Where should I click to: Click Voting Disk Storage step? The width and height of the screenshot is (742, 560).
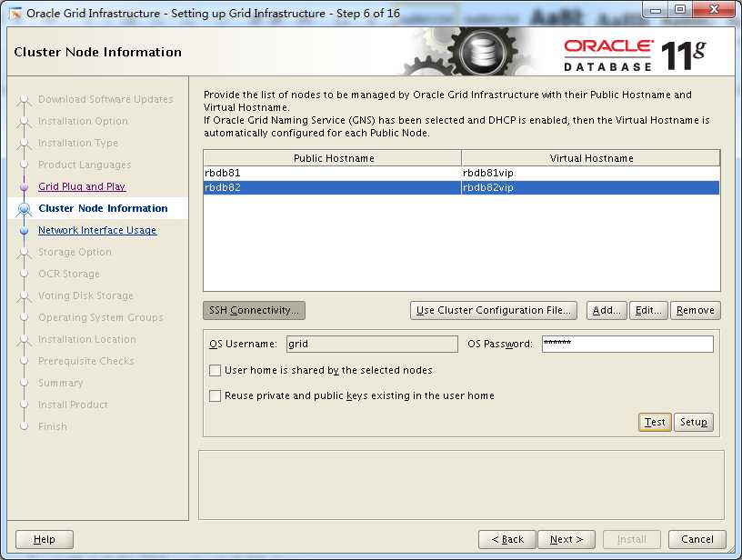coord(85,295)
